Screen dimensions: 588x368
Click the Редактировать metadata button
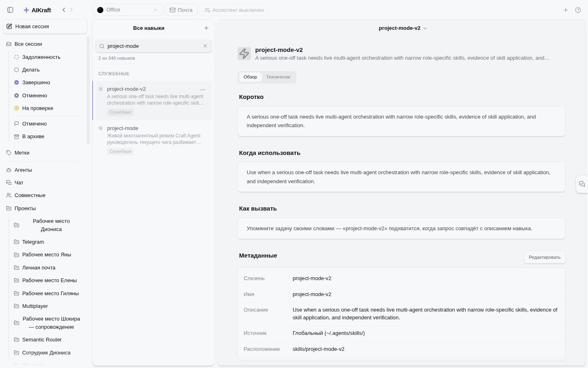[544, 257]
